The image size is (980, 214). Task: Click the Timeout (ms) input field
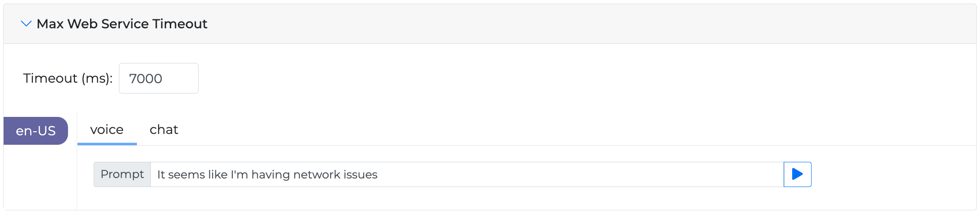(159, 78)
